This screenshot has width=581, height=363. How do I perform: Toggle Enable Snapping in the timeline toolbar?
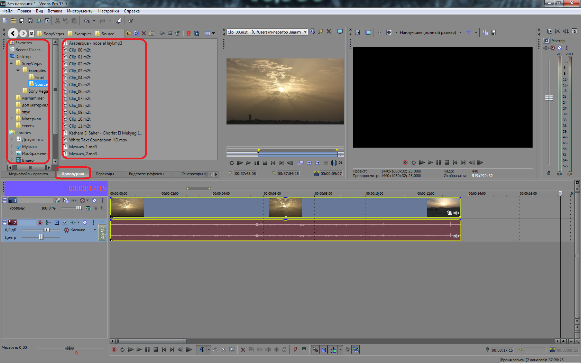click(315, 349)
